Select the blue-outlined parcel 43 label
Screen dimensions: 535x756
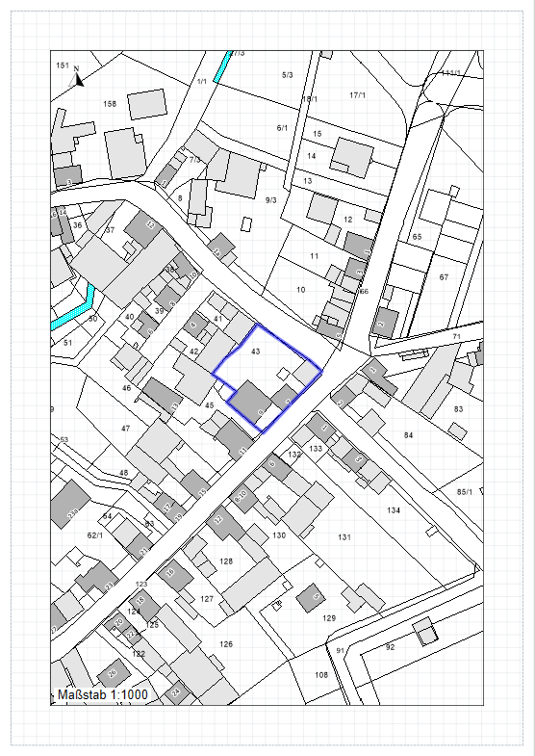click(256, 352)
